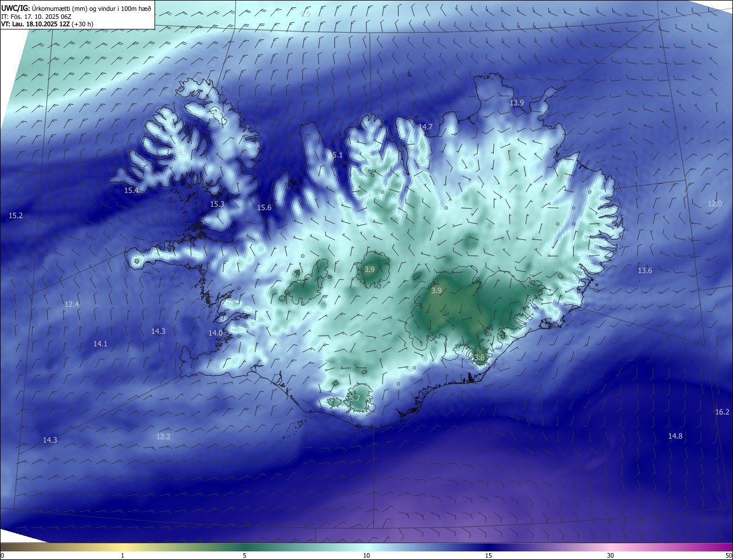Click the 14.0 value label
Image resolution: width=733 pixels, height=560 pixels.
tap(215, 333)
